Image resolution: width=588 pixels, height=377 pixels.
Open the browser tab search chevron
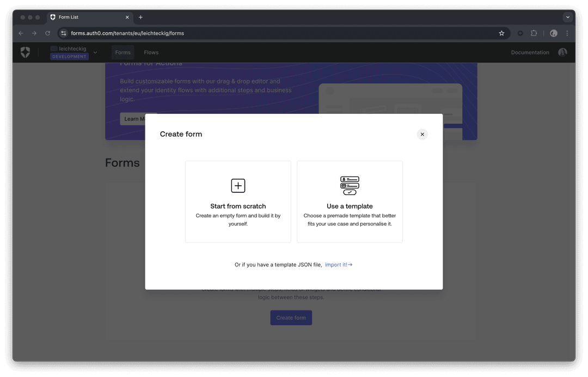[x=567, y=17]
